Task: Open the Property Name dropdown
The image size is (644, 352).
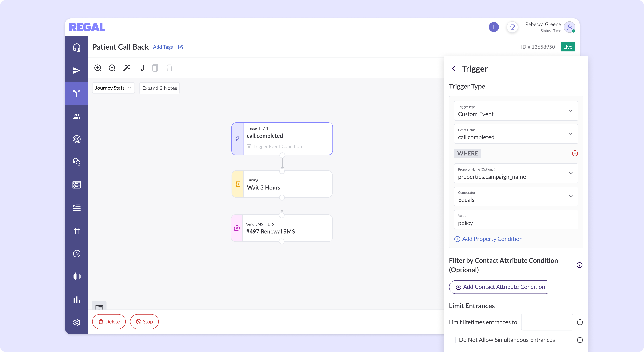Action: point(516,173)
